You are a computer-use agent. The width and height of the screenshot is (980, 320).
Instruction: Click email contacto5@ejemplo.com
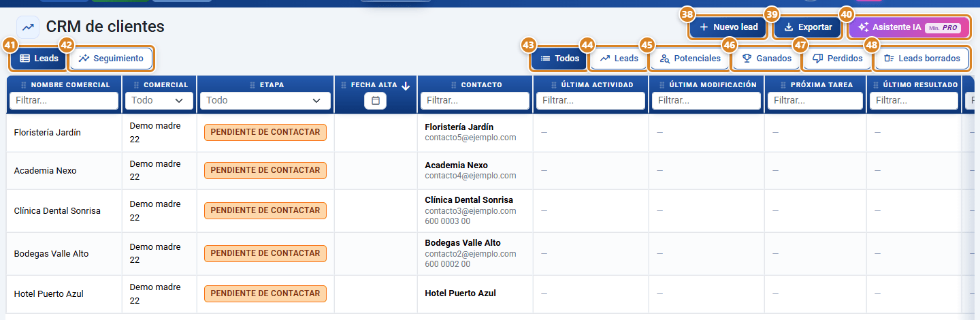(x=470, y=138)
